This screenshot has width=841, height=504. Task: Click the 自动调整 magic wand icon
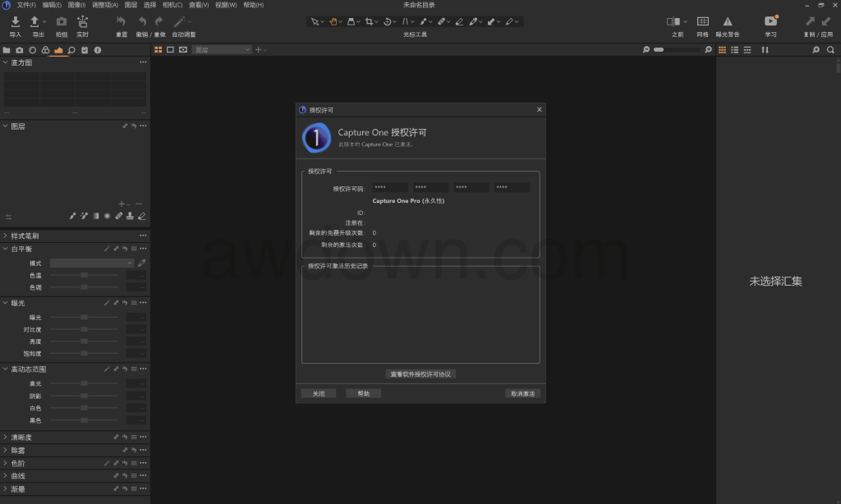click(180, 22)
